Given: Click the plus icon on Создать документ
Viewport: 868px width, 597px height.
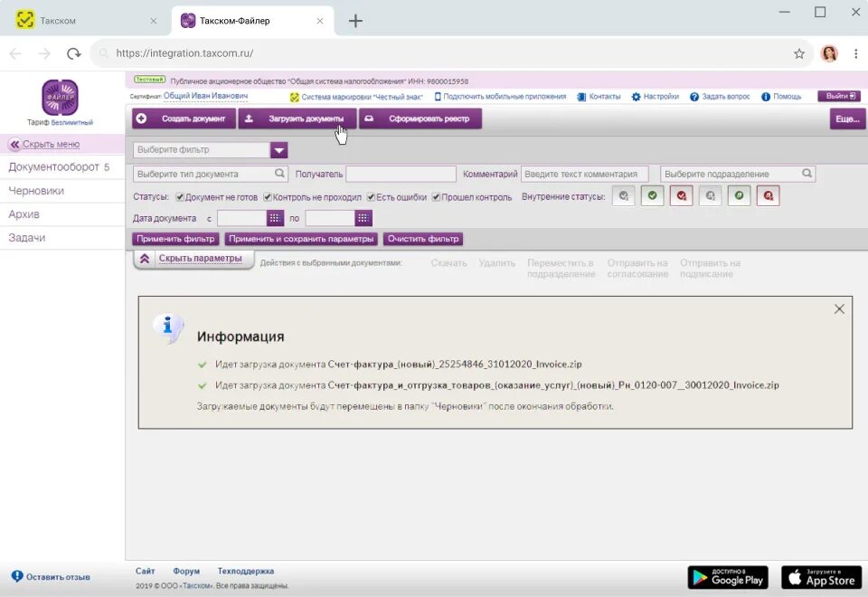Looking at the screenshot, I should tap(142, 118).
